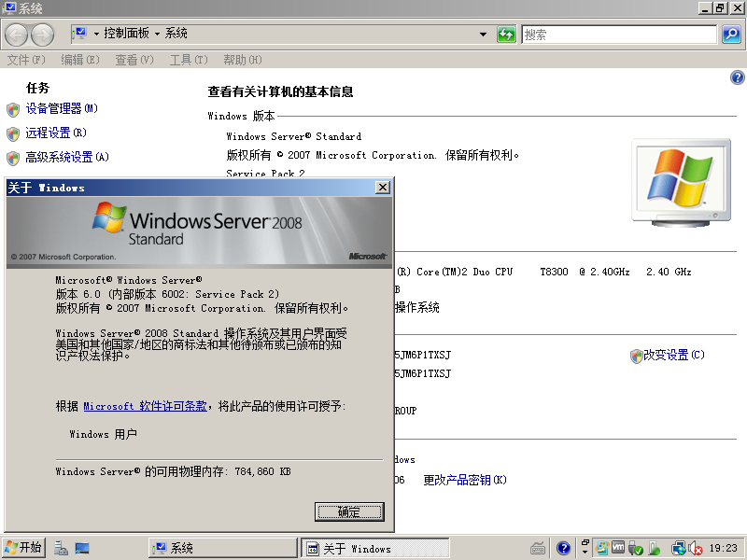Screen dimensions: 747x560
Task: Click the shield icon next to 改变设置
Action: [636, 356]
